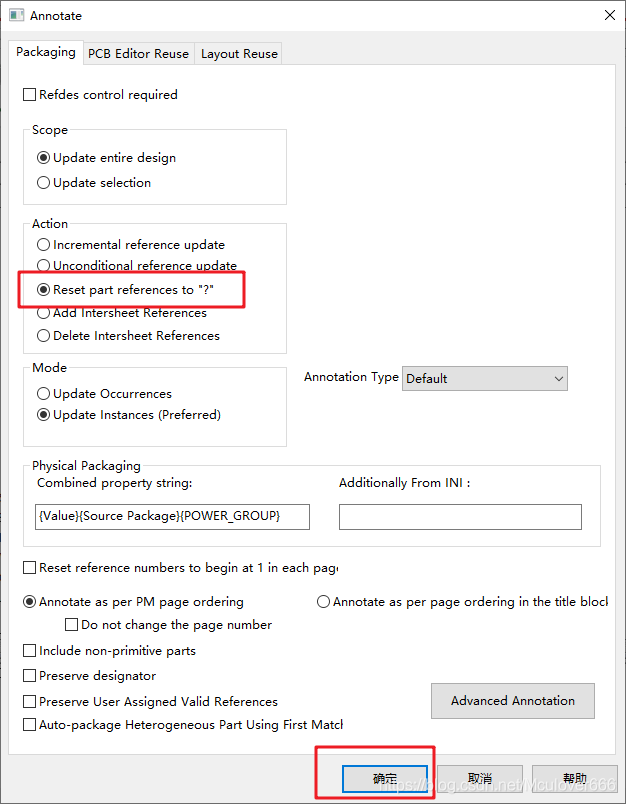Image resolution: width=626 pixels, height=804 pixels.
Task: Click the 取消 cancel button
Action: click(480, 778)
